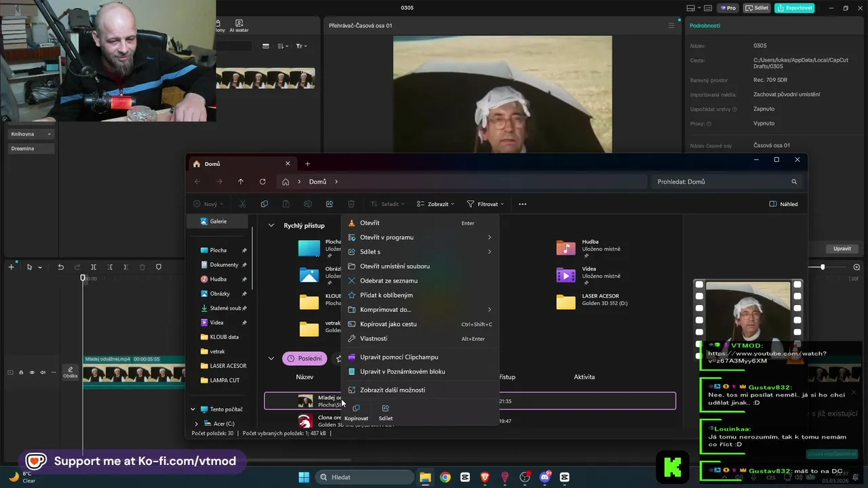Screen dimensions: 868x488
Task: Open the pointer tool dropdown arrow in CapCut
Action: click(x=39, y=267)
